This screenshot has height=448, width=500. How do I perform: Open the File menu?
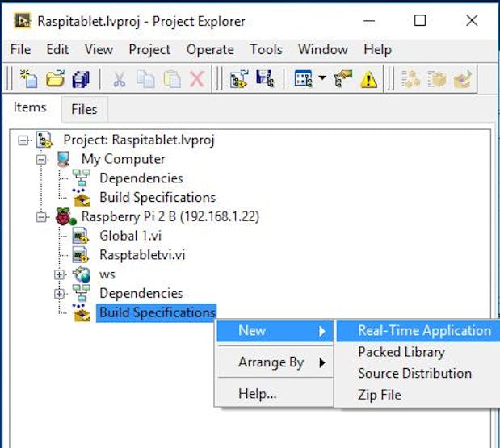click(x=20, y=50)
